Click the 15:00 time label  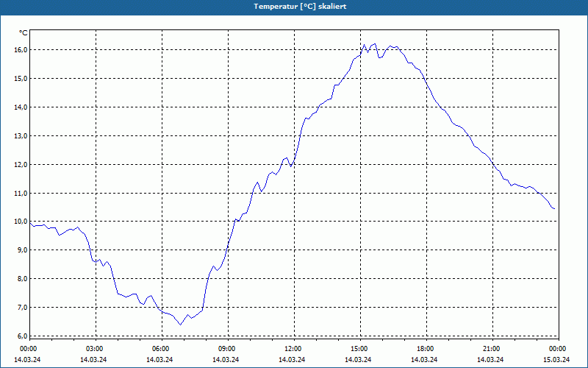pos(359,349)
